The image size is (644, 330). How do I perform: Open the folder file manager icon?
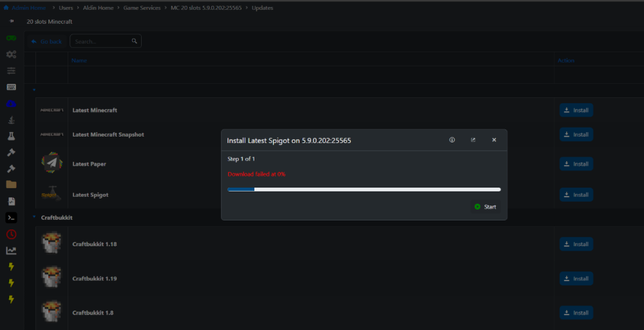click(x=12, y=184)
